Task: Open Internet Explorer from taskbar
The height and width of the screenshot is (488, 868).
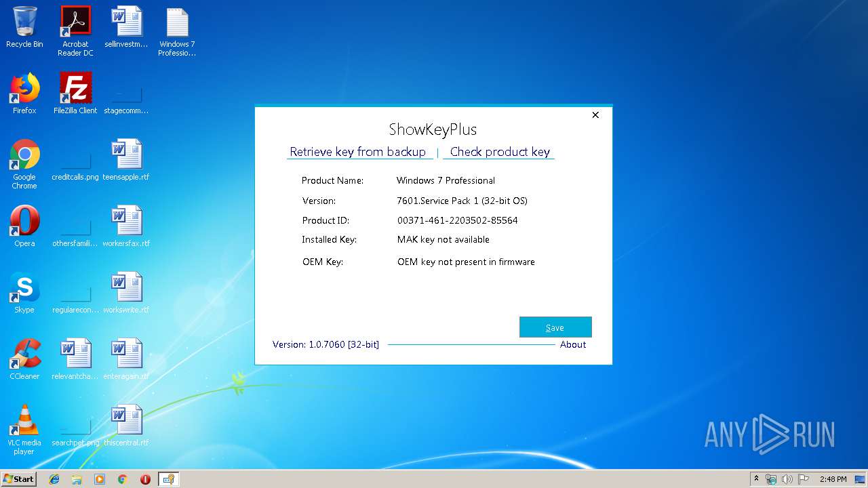Action: click(54, 479)
